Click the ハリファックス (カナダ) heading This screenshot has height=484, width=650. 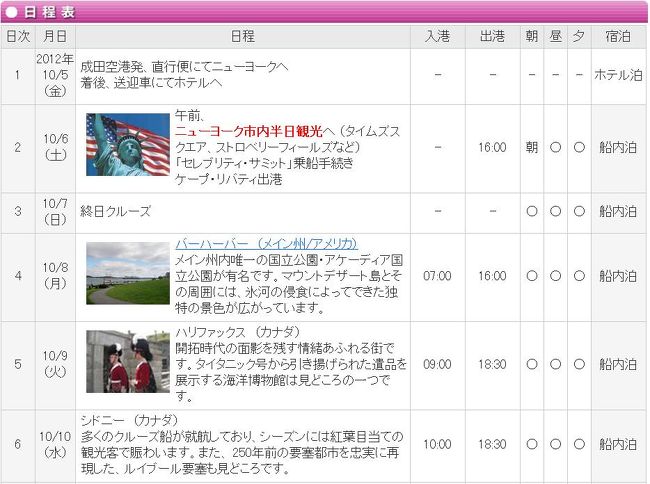[238, 332]
